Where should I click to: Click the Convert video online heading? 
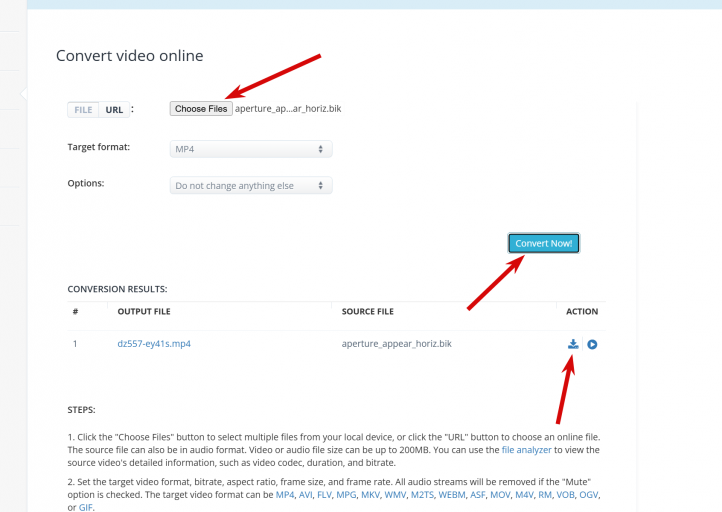coord(129,56)
